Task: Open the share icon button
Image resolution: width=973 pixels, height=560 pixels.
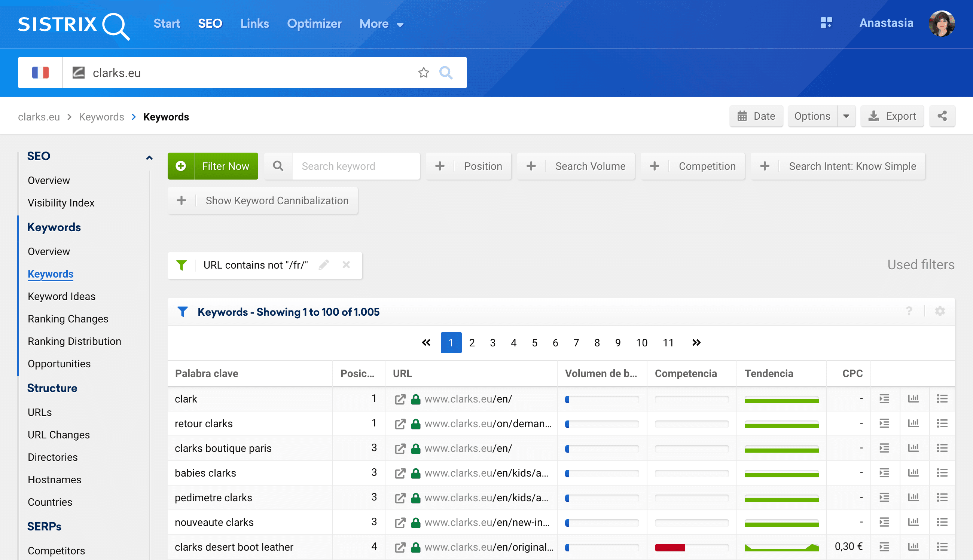Action: (x=942, y=116)
